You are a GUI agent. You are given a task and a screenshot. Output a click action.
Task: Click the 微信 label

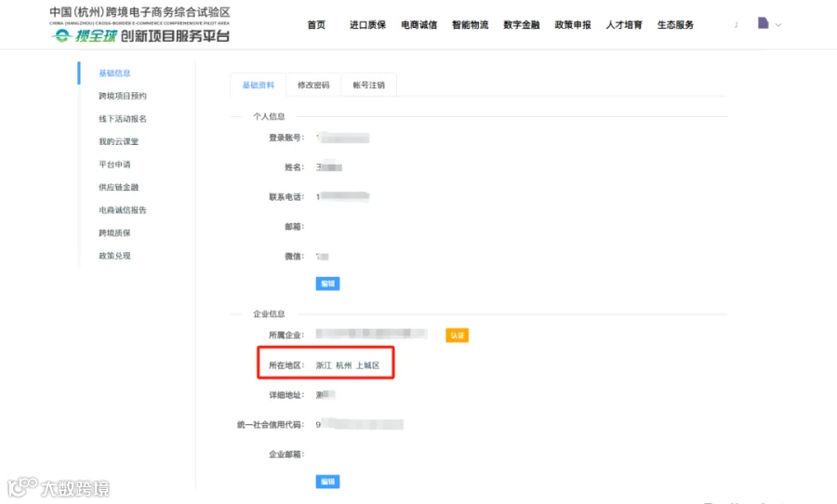point(295,257)
